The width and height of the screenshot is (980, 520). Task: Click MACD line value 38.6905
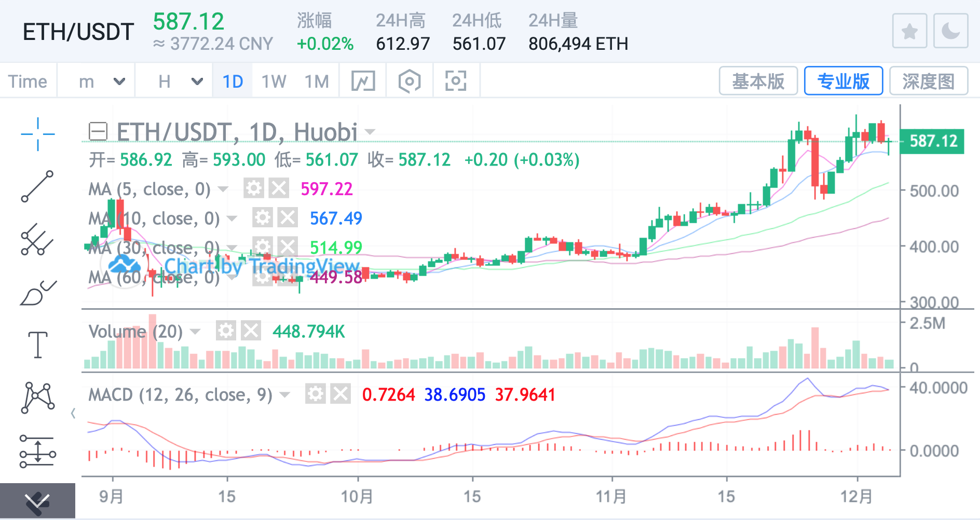tap(455, 395)
